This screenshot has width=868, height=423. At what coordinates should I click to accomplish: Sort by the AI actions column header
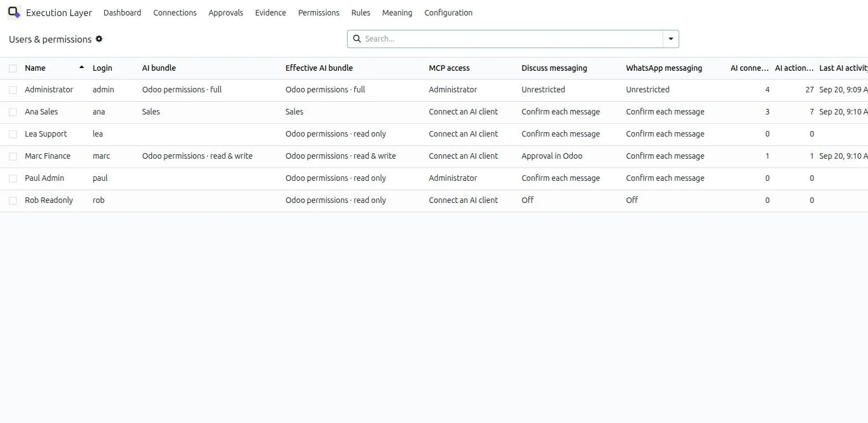click(794, 68)
